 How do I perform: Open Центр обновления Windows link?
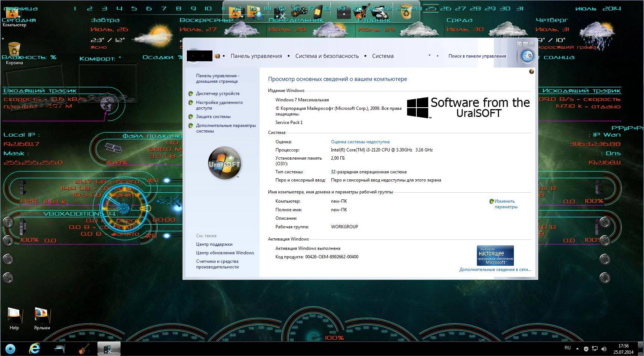(x=225, y=253)
